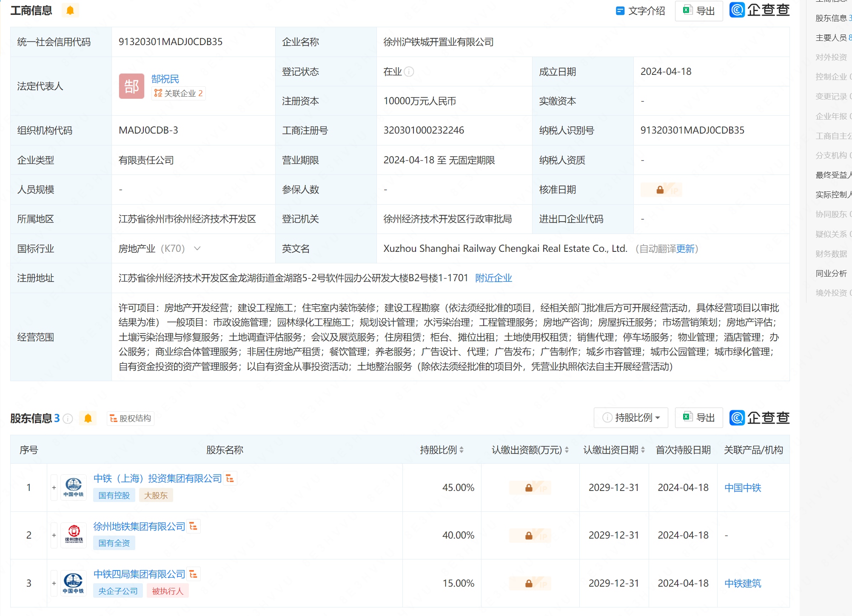Click the bell alert icon beside 工商信息
Viewport: 852px width, 616px height.
(x=70, y=10)
